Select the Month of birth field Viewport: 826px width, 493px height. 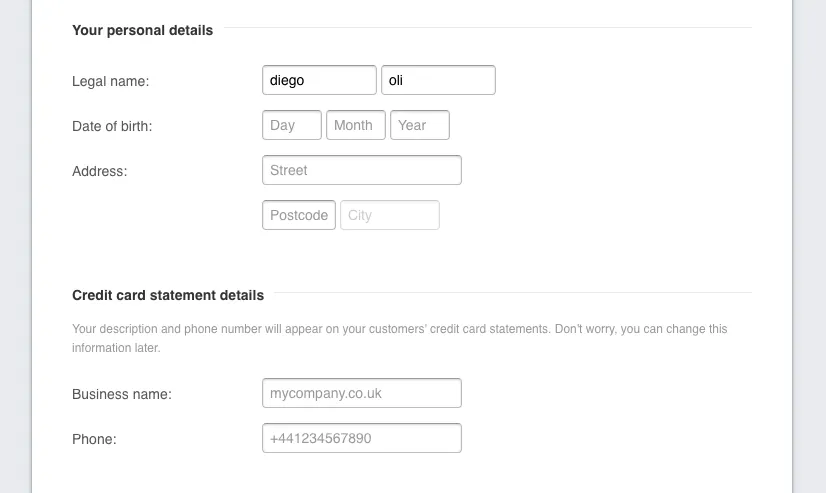355,125
